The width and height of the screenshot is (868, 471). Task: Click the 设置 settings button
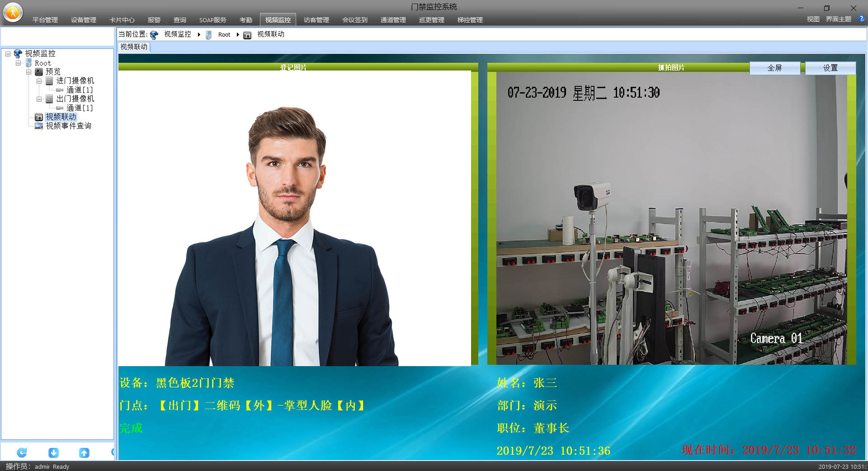click(x=830, y=68)
